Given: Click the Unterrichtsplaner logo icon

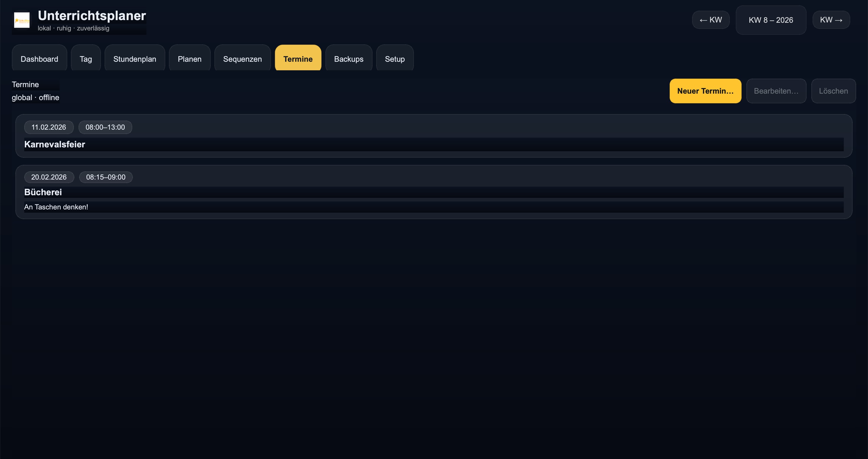Looking at the screenshot, I should [22, 20].
